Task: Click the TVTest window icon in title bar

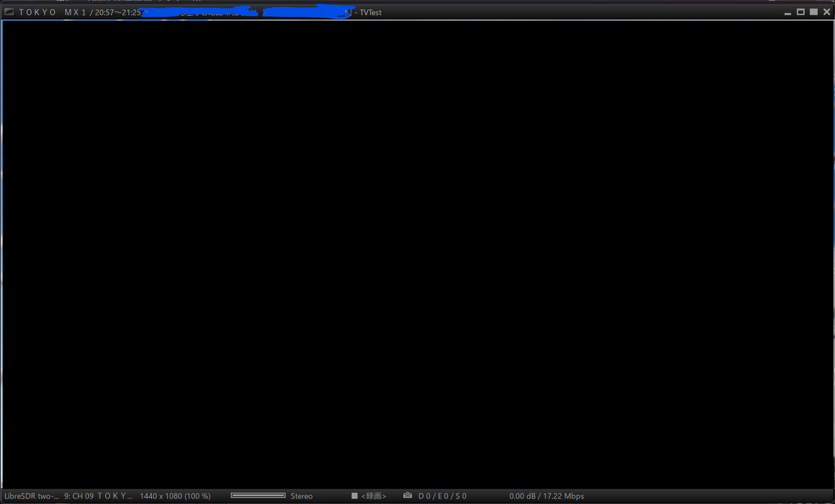Action: coord(9,12)
